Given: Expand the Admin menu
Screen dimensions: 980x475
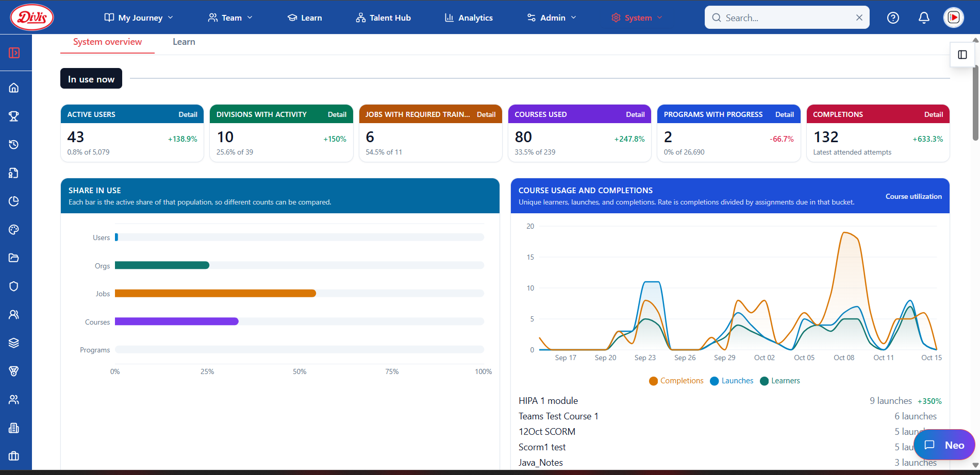Looking at the screenshot, I should 552,18.
